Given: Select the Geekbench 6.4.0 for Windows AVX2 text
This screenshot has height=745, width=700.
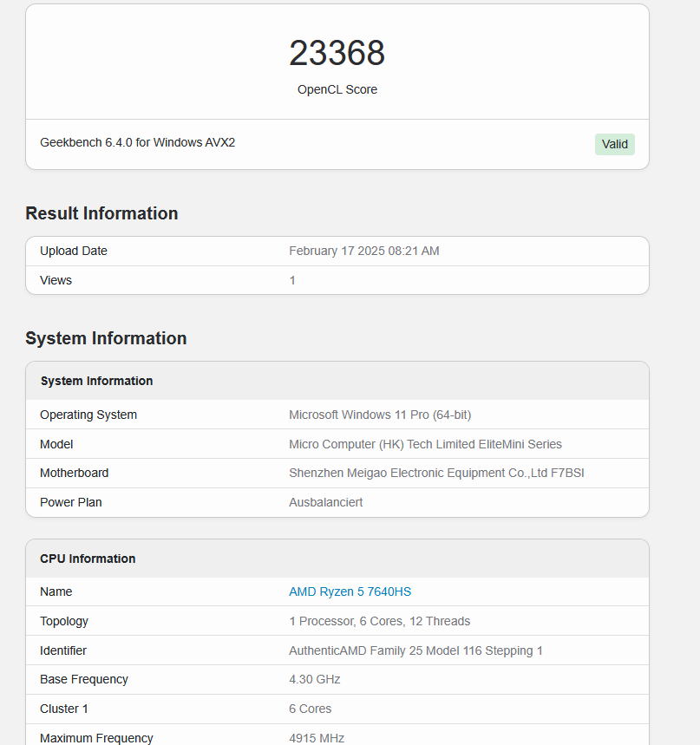Looking at the screenshot, I should click(x=137, y=142).
